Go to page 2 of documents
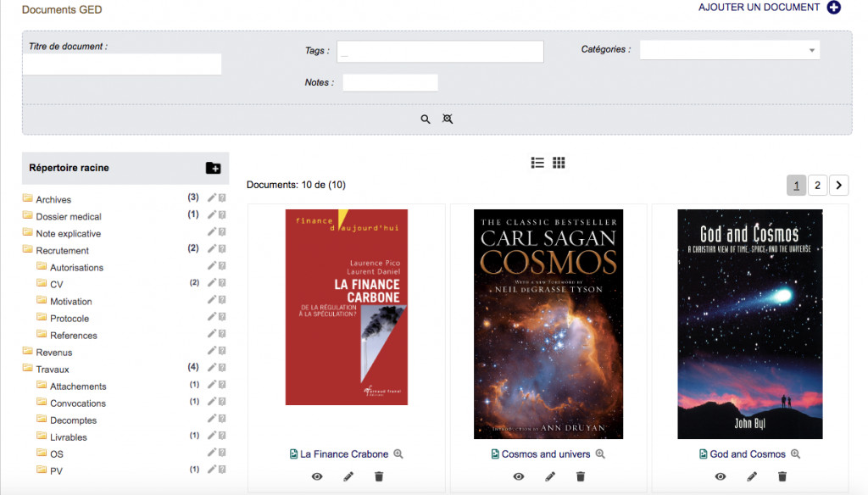Image resolution: width=868 pixels, height=495 pixels. 817,186
